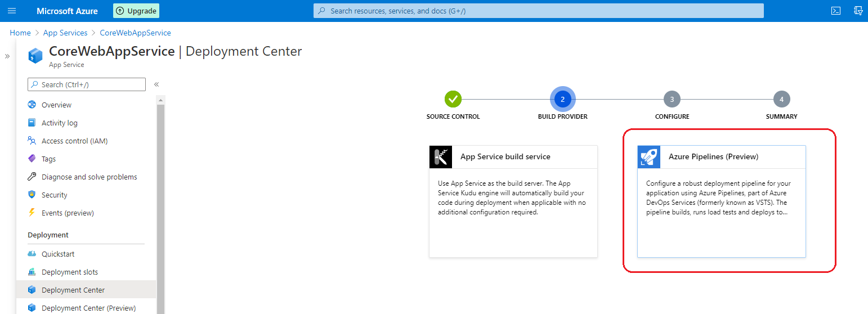868x314 pixels.
Task: Select the App Service build service card title
Action: click(x=505, y=157)
